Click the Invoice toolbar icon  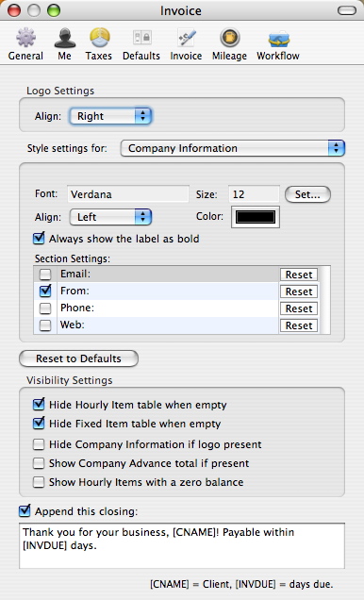186,44
